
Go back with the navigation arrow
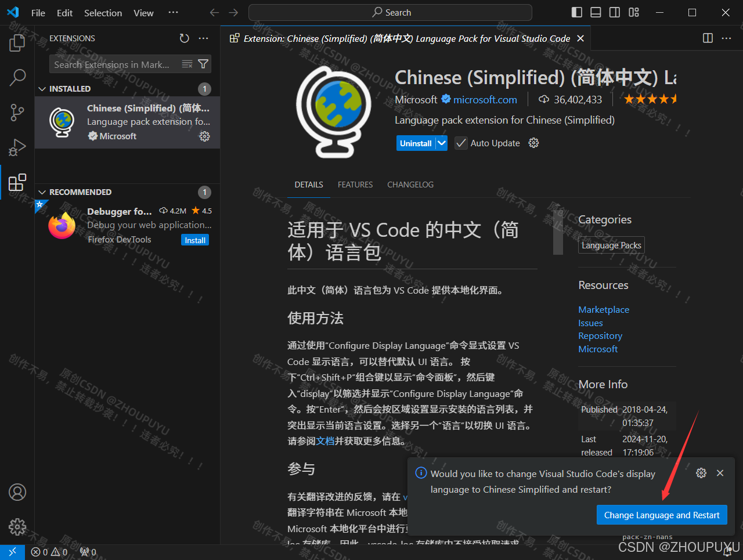point(214,13)
